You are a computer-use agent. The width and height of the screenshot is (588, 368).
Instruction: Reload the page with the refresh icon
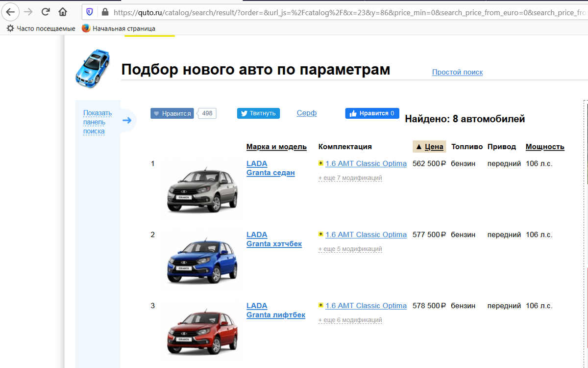(x=46, y=11)
